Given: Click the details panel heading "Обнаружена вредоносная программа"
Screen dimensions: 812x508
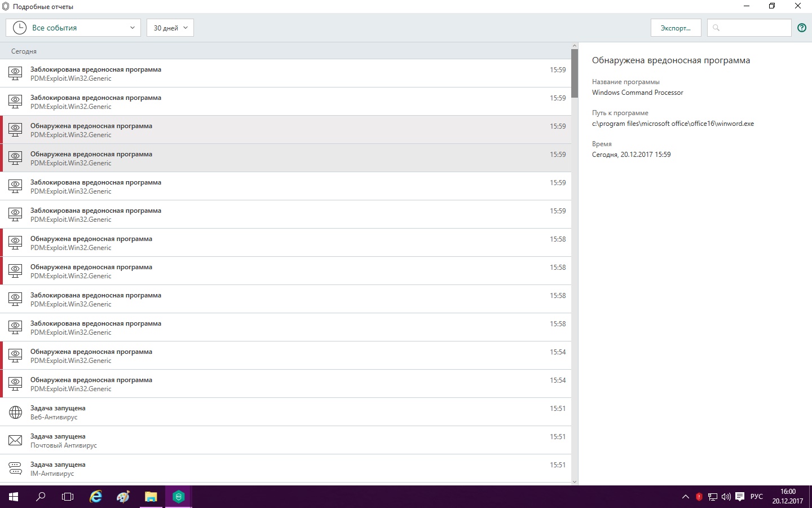Looking at the screenshot, I should tap(671, 60).
